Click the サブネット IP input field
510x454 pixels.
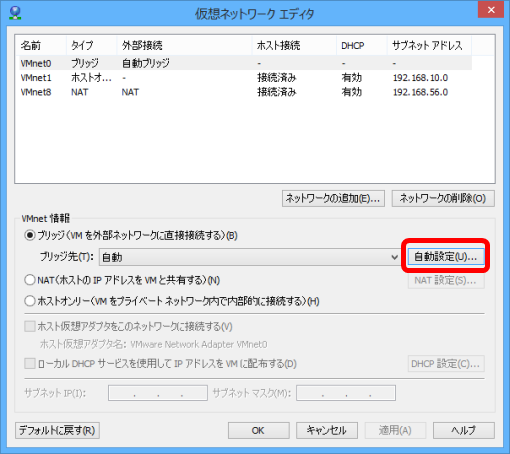(158, 393)
